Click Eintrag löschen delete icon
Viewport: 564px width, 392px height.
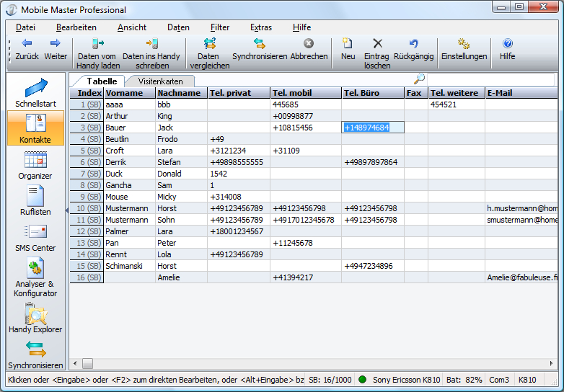377,45
